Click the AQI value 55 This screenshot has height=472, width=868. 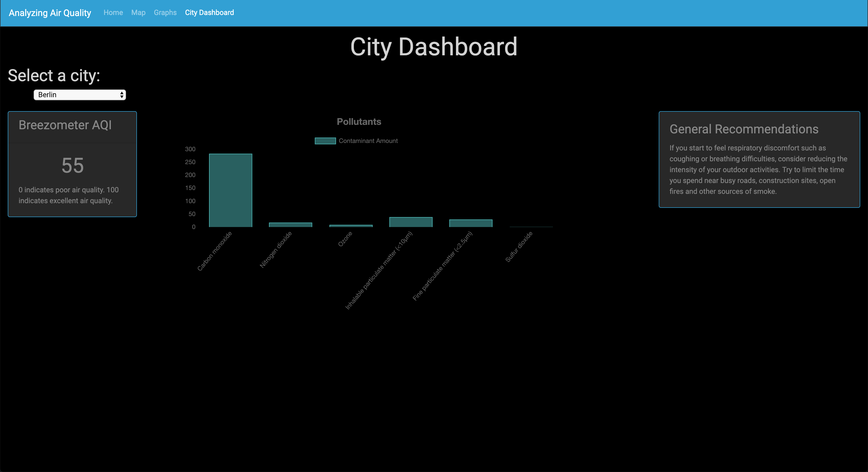coord(72,165)
